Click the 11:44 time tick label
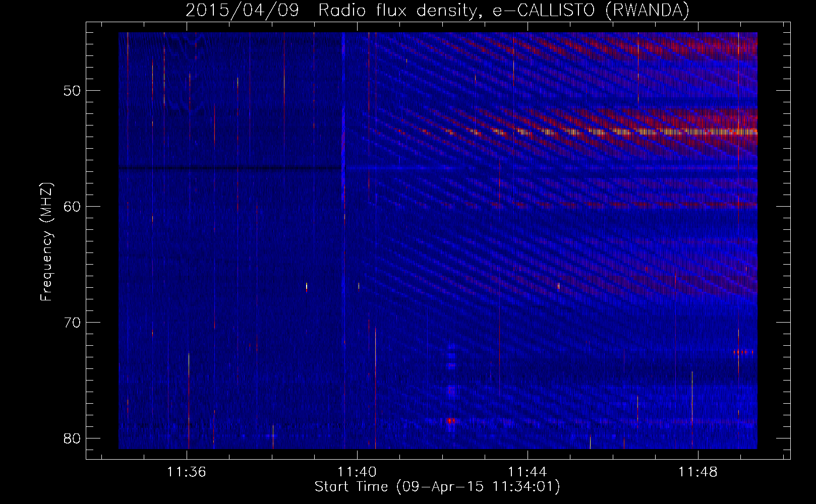This screenshot has width=816, height=504. point(528,472)
